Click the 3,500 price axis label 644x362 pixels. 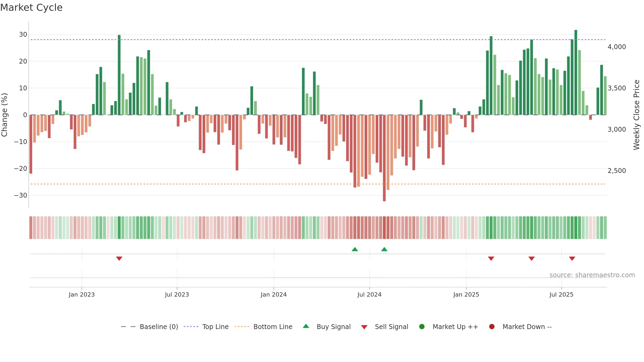point(617,88)
